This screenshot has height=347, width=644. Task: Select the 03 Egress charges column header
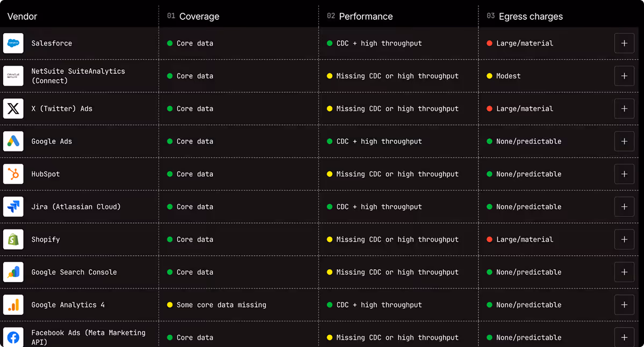(525, 17)
